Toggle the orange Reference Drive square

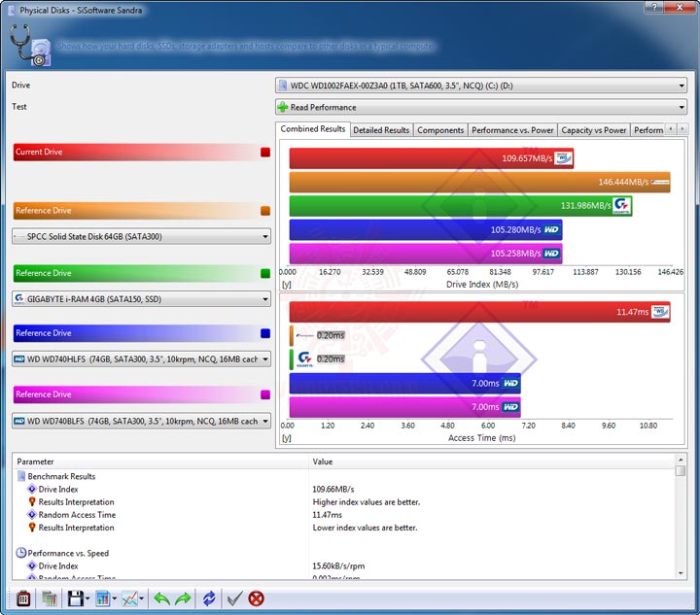click(x=265, y=211)
